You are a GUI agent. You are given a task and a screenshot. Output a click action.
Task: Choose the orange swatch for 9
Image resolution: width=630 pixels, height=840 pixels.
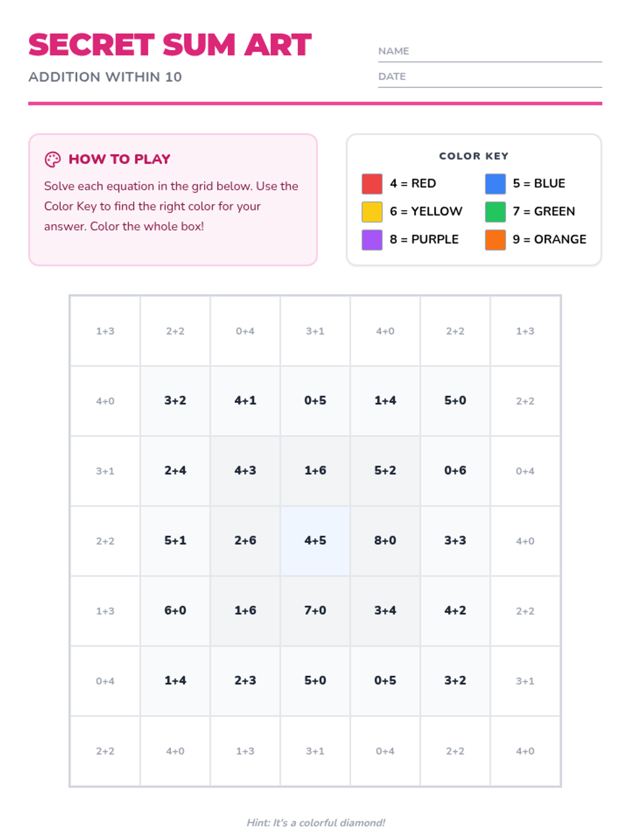point(495,239)
